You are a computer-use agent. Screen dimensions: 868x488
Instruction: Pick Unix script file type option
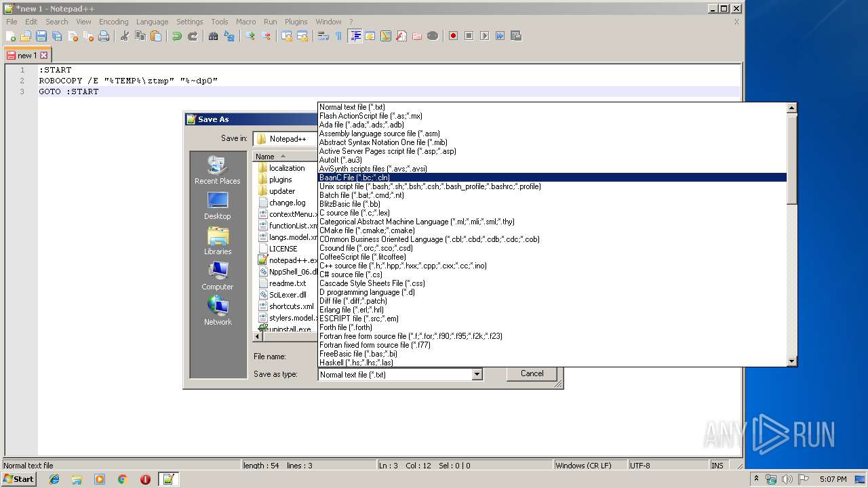tap(552, 186)
